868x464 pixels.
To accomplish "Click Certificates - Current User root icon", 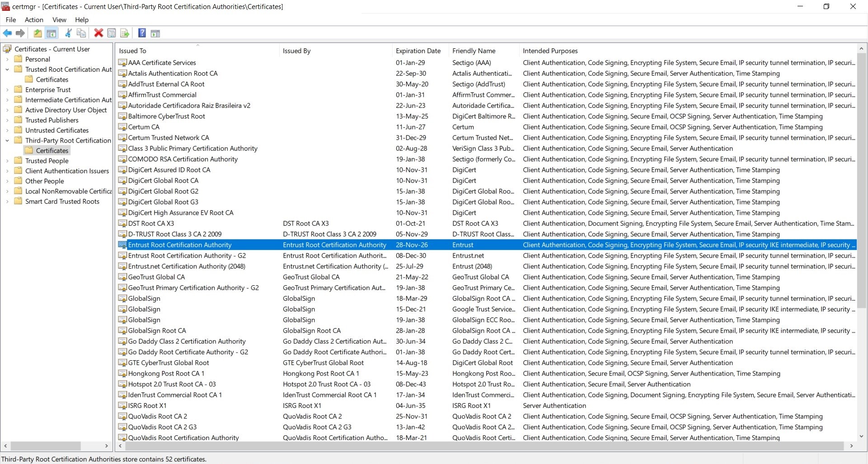I will tap(7, 49).
